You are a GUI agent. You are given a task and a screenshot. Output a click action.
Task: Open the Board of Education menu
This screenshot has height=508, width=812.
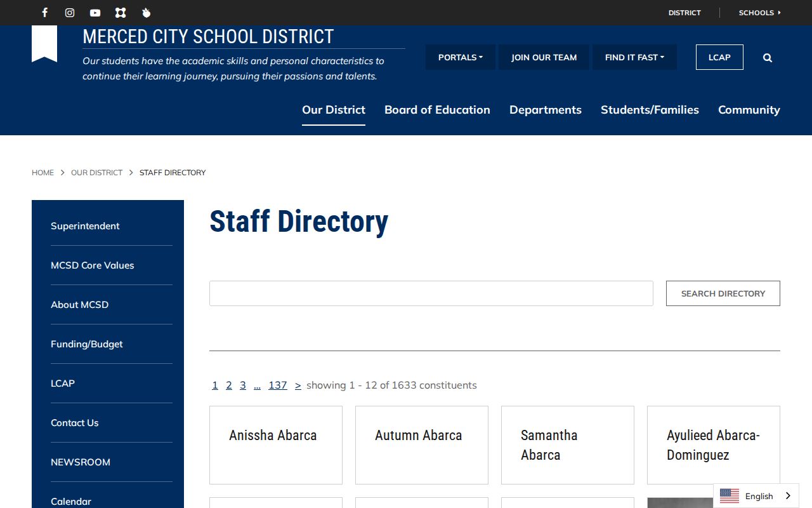click(437, 110)
